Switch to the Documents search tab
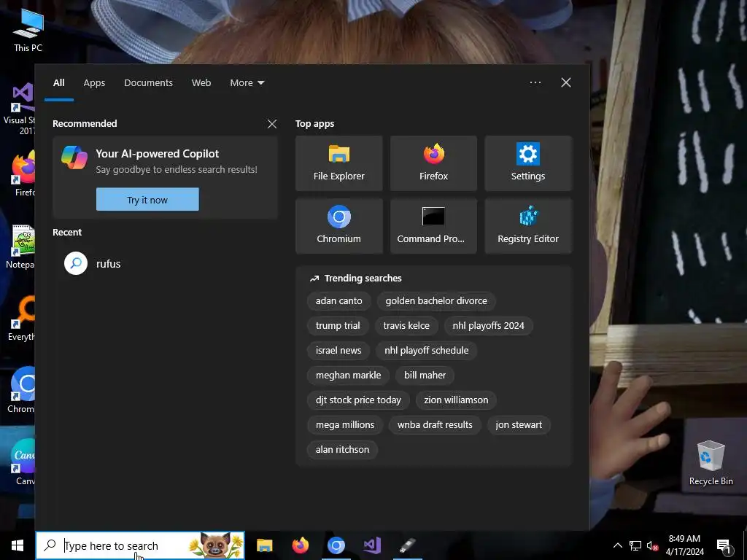 tap(148, 82)
